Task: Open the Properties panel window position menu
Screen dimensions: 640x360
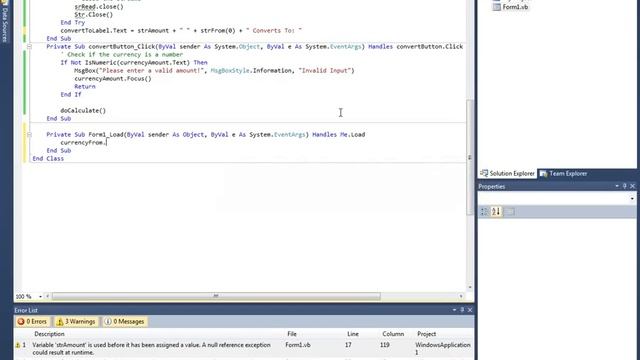Action: tap(617, 186)
